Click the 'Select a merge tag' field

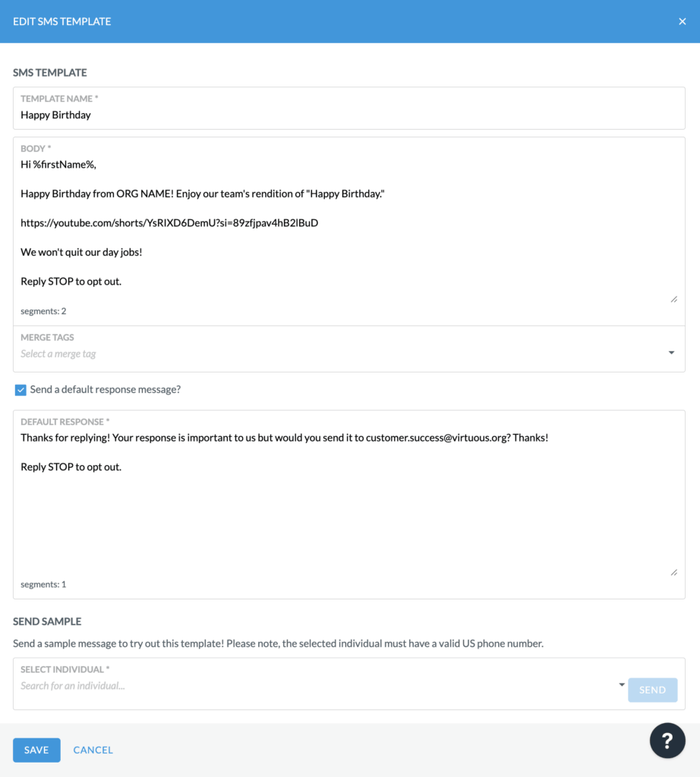[342, 354]
